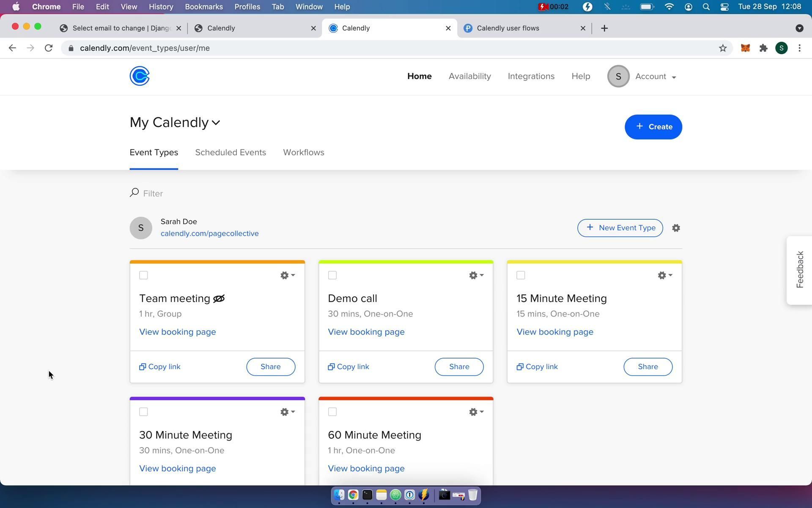The image size is (812, 508).
Task: Open the Chrome extensions puzzle icon
Action: point(763,48)
